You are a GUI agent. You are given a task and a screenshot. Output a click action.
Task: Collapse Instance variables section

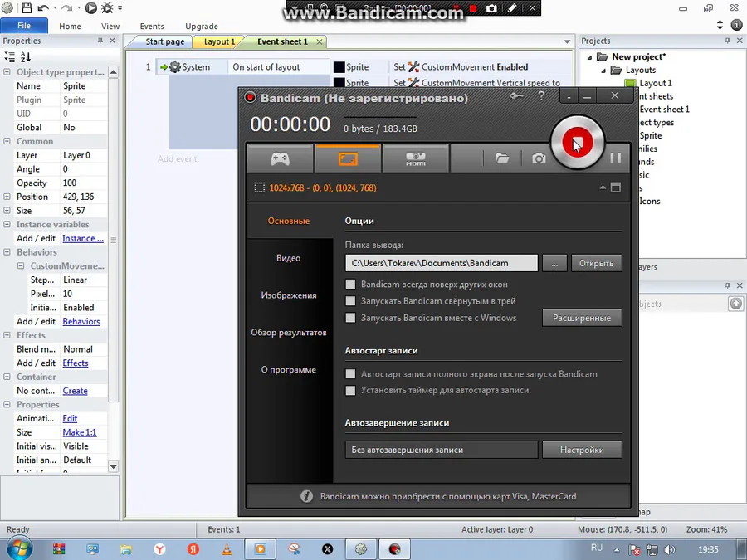tap(7, 224)
